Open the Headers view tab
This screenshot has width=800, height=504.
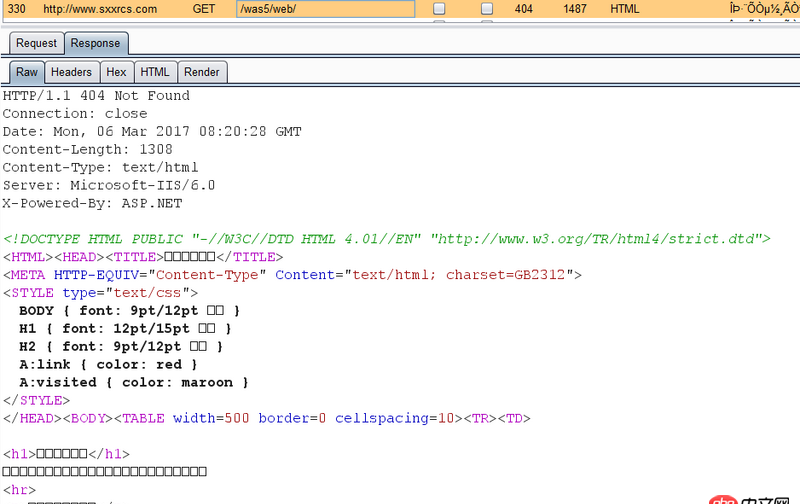pyautogui.click(x=71, y=72)
